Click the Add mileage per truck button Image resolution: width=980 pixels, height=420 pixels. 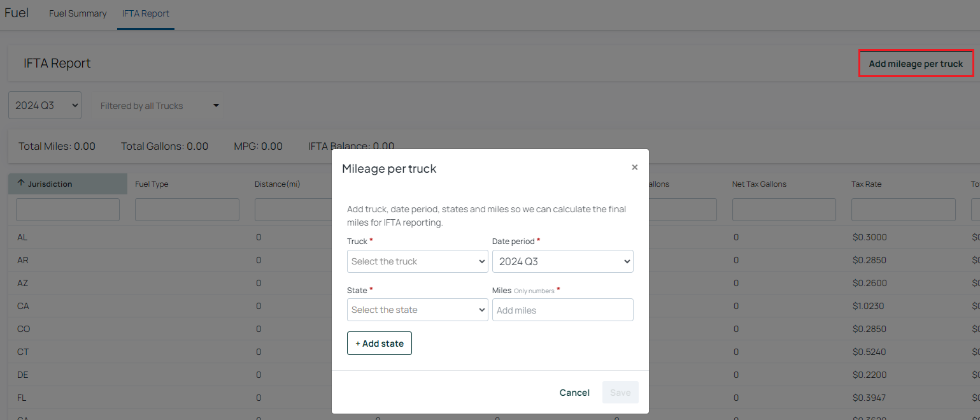point(916,64)
